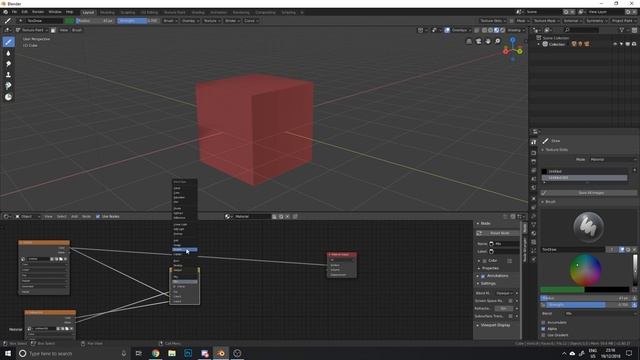Open the Texture Paint mode dropdown
The image size is (640, 360).
[x=32, y=30]
